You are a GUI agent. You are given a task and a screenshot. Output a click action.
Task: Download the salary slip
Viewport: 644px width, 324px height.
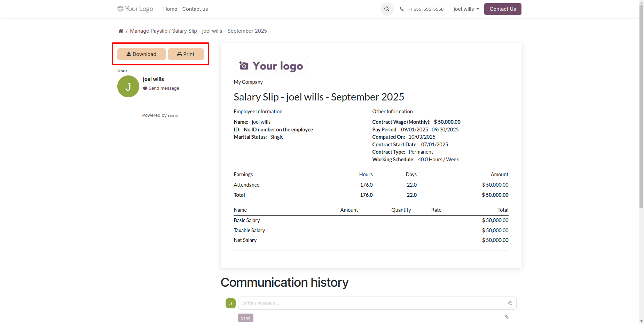141,54
